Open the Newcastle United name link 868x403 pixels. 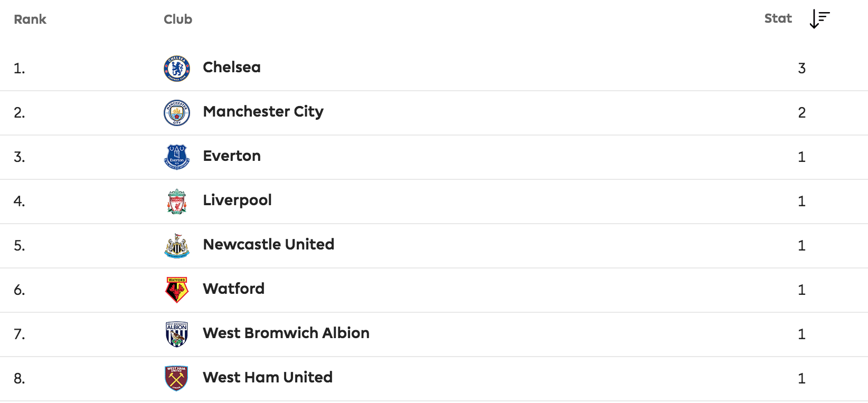tap(268, 245)
